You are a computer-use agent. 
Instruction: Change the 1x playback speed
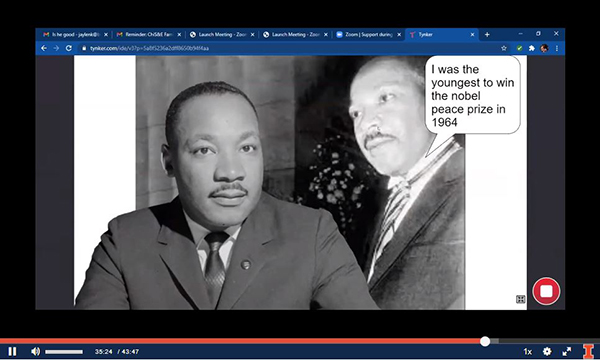[x=527, y=352]
